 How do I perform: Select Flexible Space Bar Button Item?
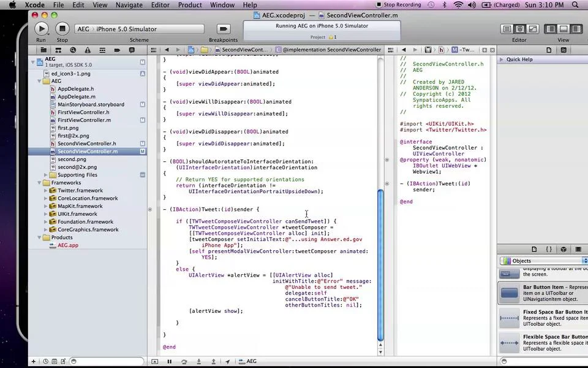(543, 342)
